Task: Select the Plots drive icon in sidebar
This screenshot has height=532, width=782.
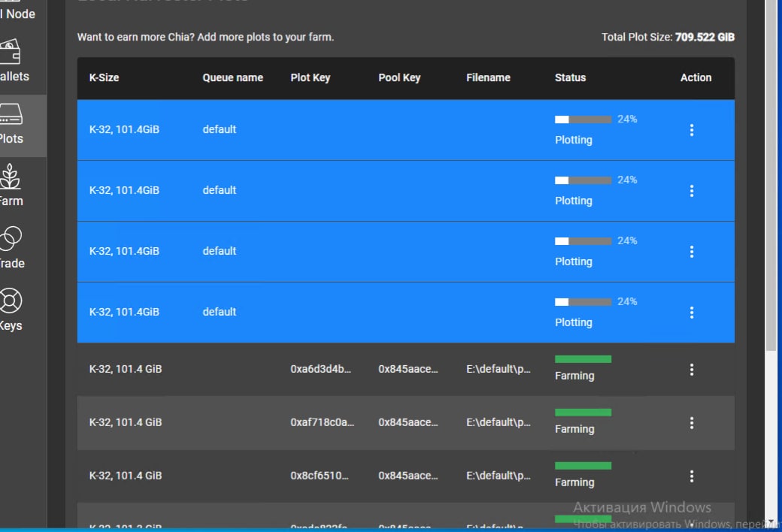Action: point(11,114)
